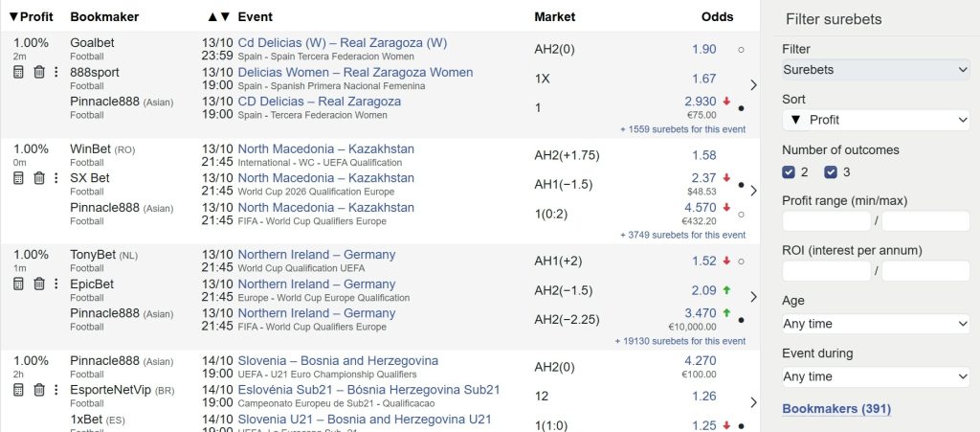
Task: Open the Age dropdown
Action: click(x=876, y=324)
